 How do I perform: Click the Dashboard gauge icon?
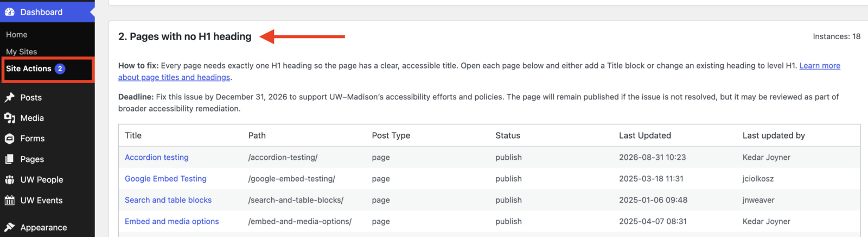(x=10, y=12)
